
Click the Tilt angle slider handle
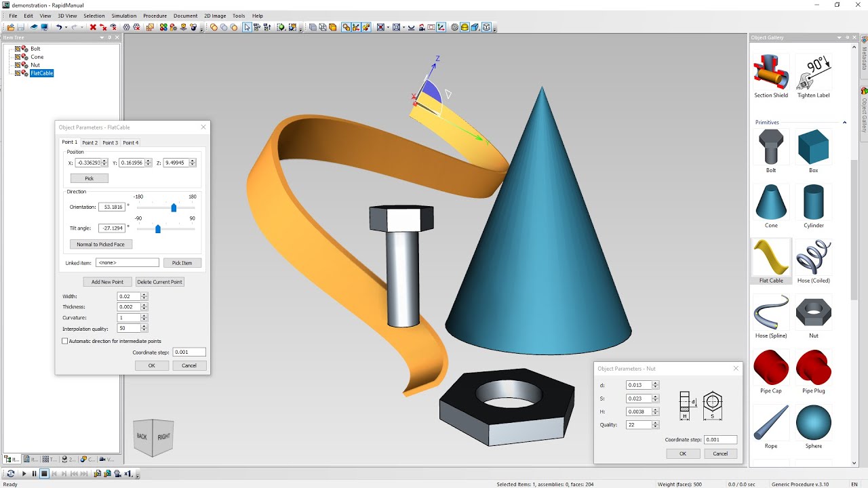(158, 229)
